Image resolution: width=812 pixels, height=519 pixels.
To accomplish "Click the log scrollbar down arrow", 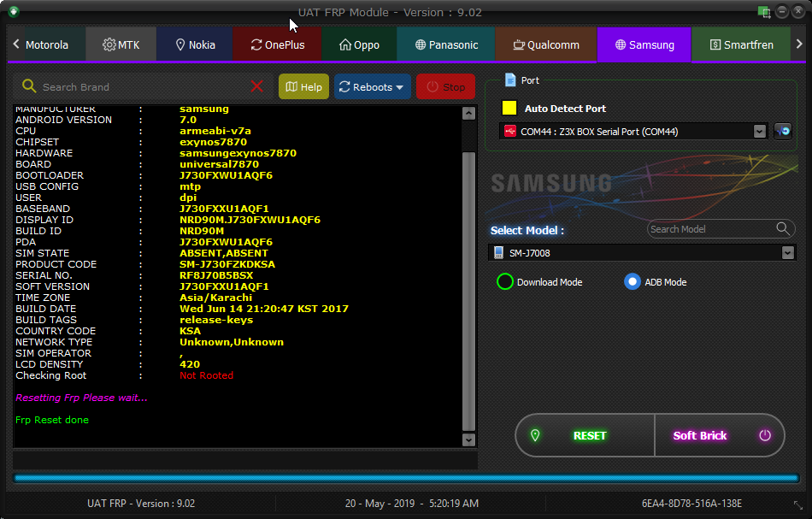I will pyautogui.click(x=468, y=439).
